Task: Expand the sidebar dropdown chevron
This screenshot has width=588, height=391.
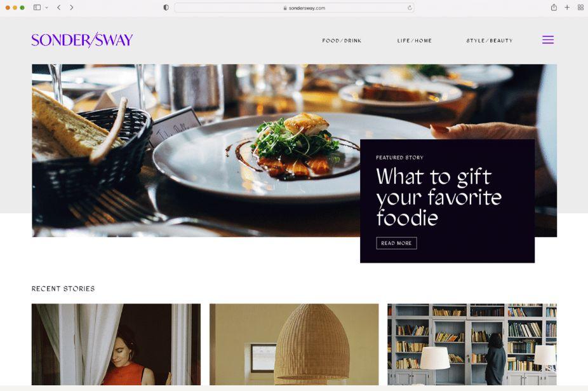Action: tap(46, 8)
